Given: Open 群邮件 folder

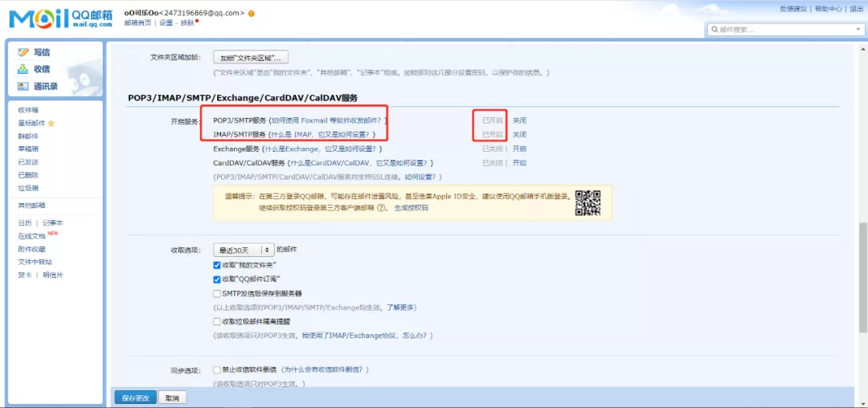Looking at the screenshot, I should point(28,136).
